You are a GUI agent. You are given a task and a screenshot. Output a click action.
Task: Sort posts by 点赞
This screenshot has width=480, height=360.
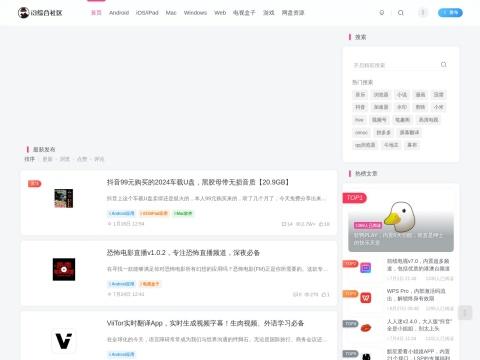(x=82, y=159)
